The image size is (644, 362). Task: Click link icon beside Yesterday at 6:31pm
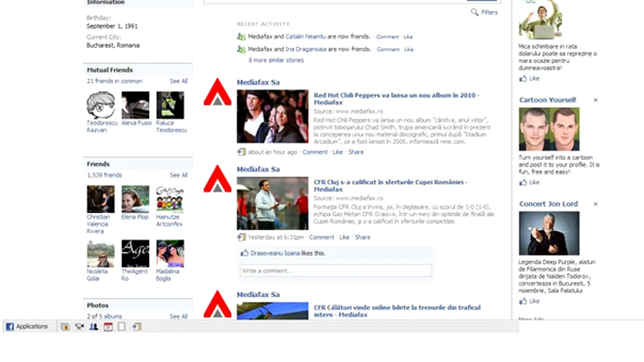click(x=242, y=237)
